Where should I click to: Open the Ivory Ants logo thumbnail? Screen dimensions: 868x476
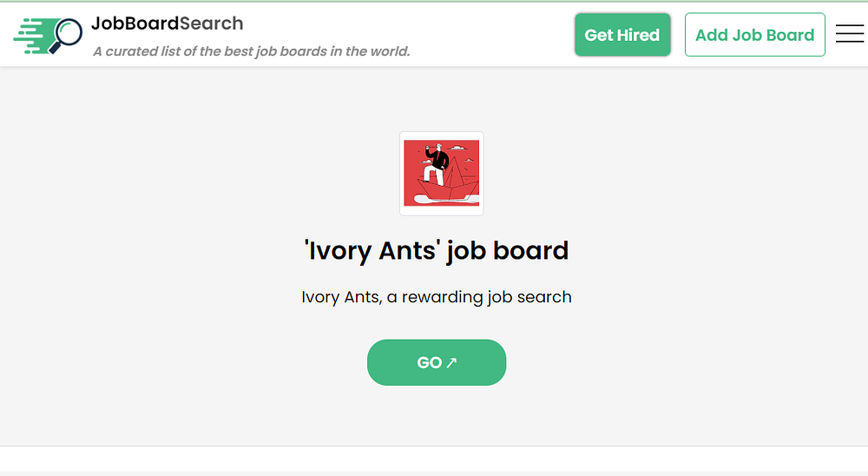pyautogui.click(x=441, y=174)
